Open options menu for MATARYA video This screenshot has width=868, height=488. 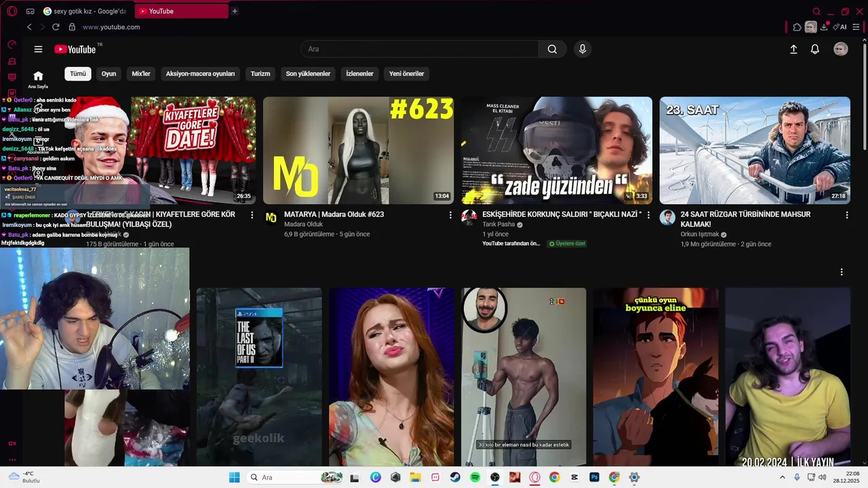pos(450,215)
